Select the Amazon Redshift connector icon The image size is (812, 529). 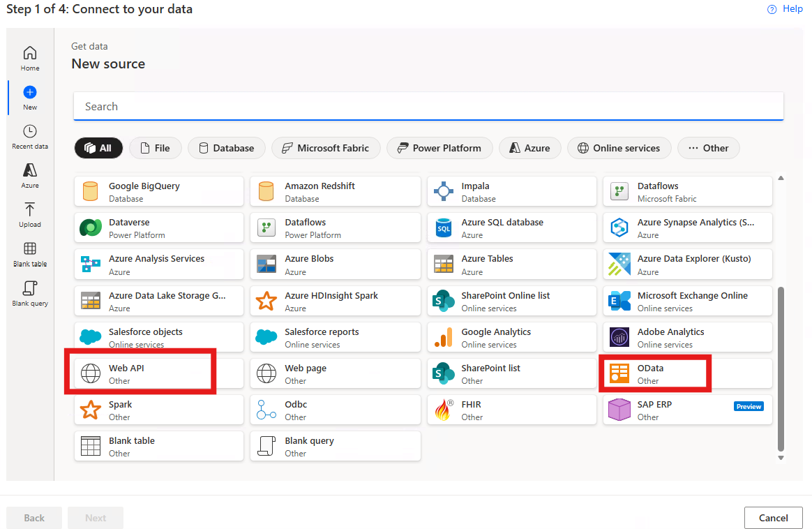(x=266, y=191)
